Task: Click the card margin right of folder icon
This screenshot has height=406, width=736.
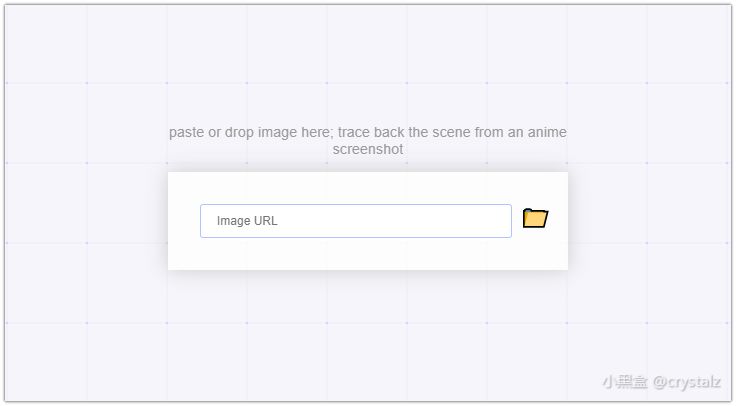Action: pos(559,221)
